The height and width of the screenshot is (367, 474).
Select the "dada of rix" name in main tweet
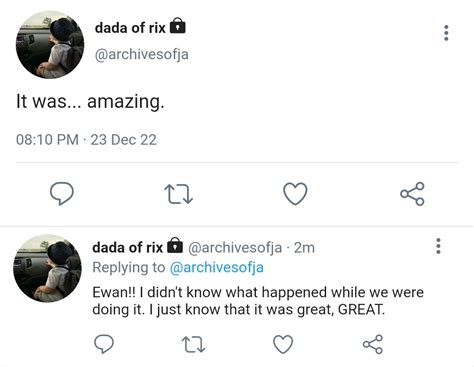point(130,28)
